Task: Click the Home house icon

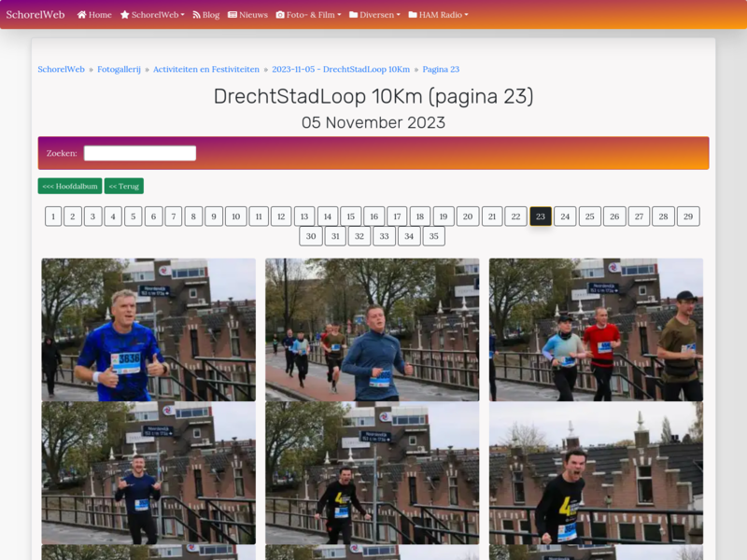Action: pos(81,15)
